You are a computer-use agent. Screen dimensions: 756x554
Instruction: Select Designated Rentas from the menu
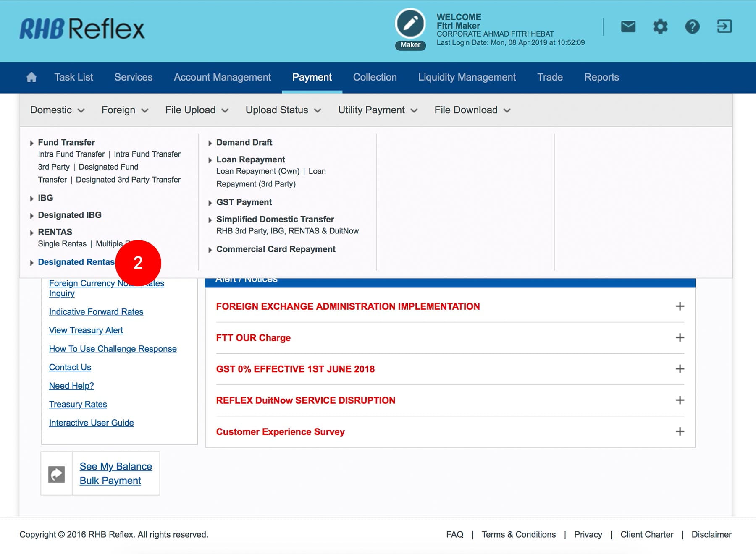point(76,262)
